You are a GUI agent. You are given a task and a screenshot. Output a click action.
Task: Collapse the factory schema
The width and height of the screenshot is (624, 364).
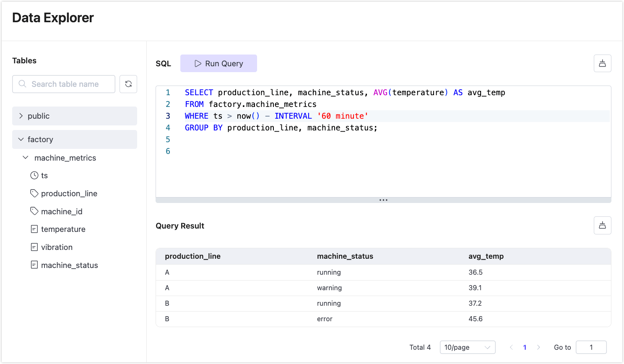click(x=21, y=139)
